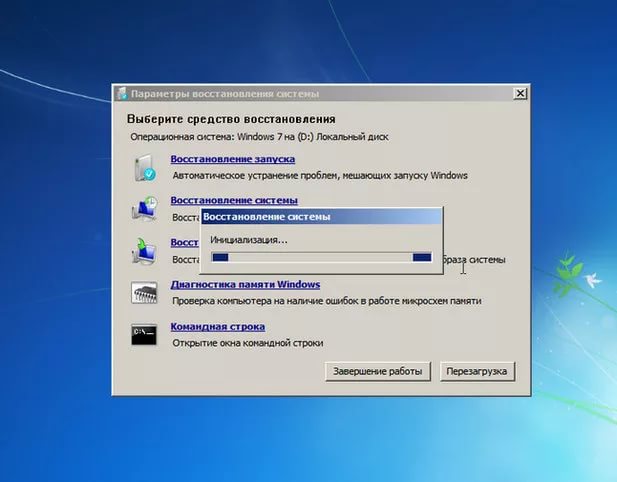Image resolution: width=617 pixels, height=482 pixels.
Task: Click the System Restore icon with clock
Action: tap(144, 209)
